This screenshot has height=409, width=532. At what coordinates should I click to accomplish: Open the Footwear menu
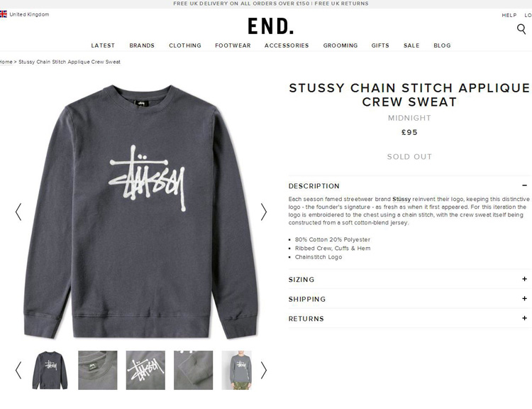click(x=233, y=45)
